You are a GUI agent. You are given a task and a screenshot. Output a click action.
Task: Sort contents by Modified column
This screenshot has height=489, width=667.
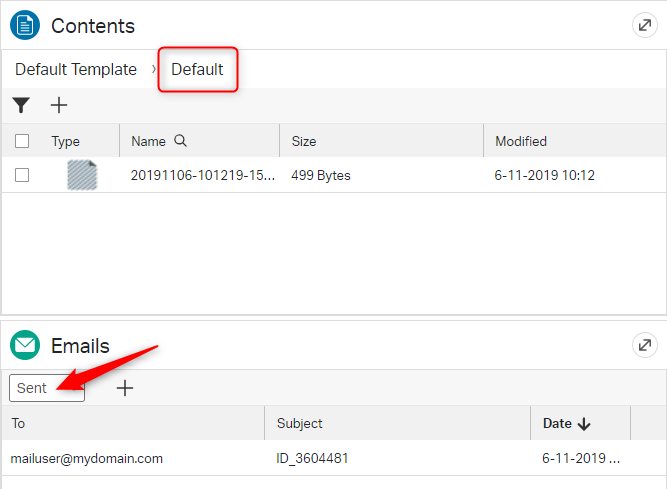[x=521, y=141]
